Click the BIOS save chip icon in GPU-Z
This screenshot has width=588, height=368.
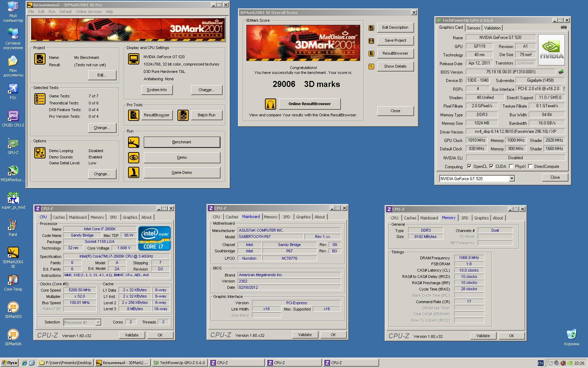561,71
